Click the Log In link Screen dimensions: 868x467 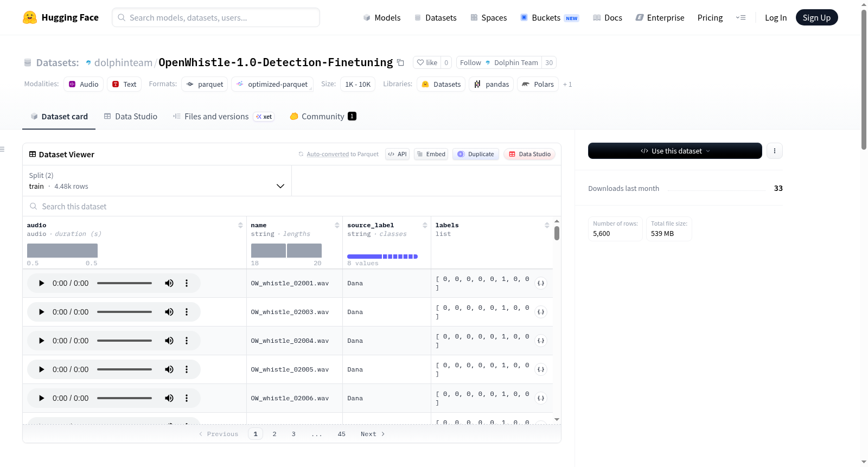(776, 17)
